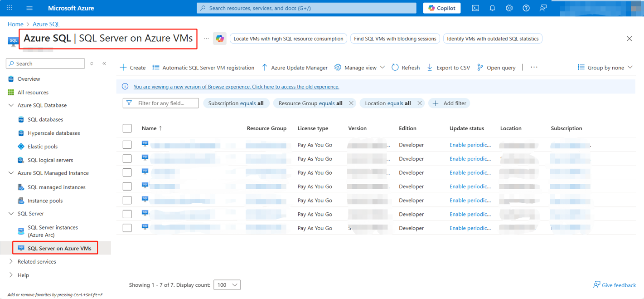This screenshot has height=299, width=644.
Task: Open the Cloud Shell terminal
Action: click(x=475, y=8)
